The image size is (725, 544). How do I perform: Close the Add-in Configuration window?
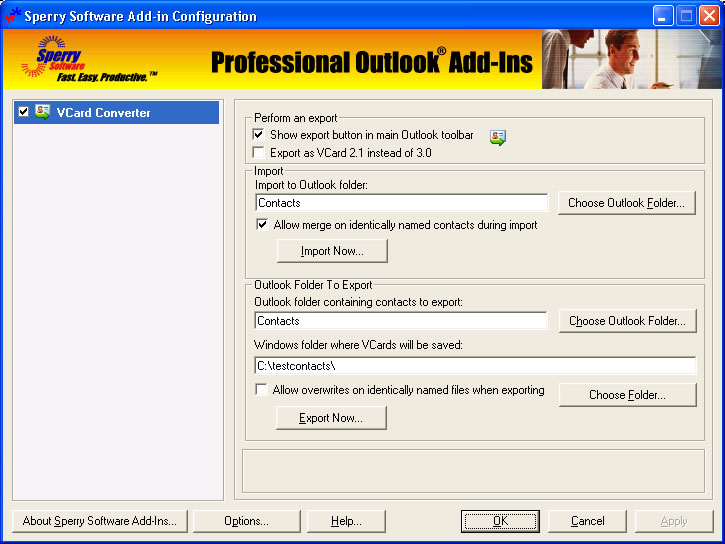pyautogui.click(x=709, y=16)
